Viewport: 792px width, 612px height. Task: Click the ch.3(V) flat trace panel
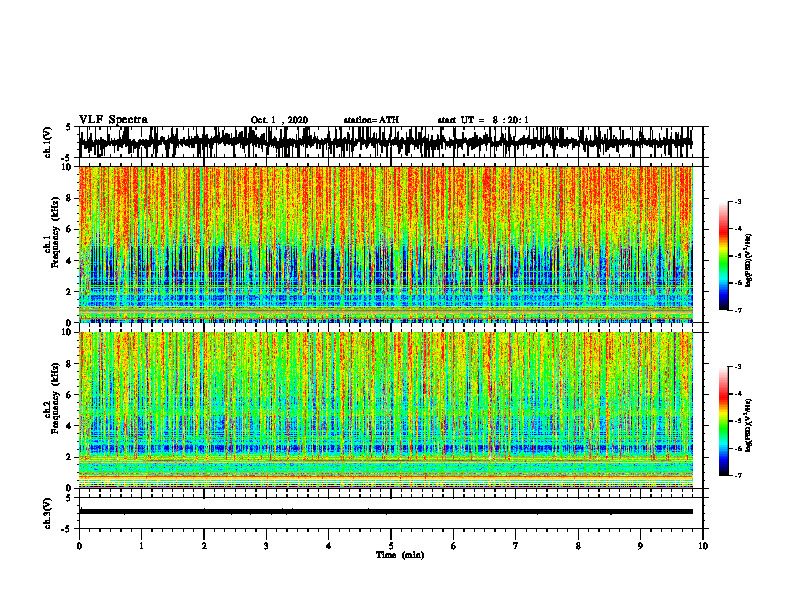[x=391, y=513]
